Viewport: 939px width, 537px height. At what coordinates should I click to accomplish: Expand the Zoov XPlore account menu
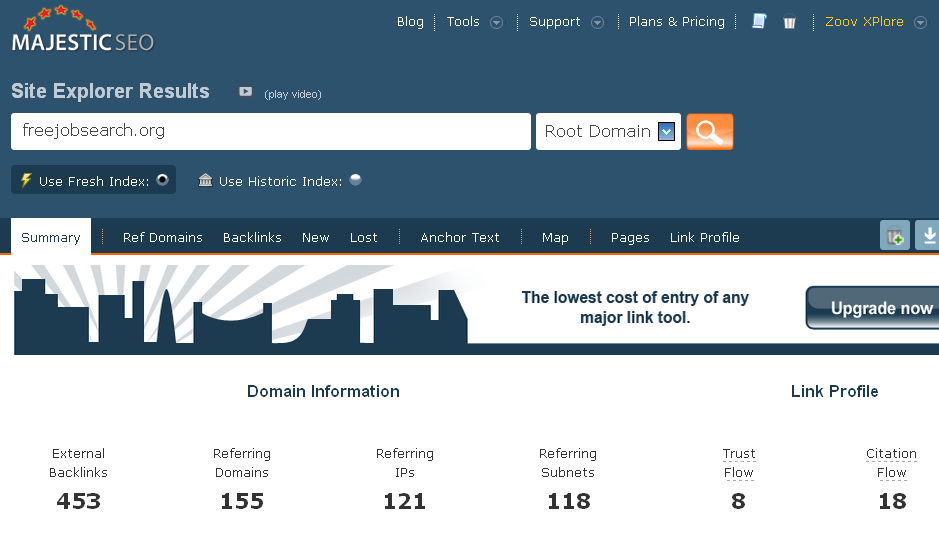921,22
